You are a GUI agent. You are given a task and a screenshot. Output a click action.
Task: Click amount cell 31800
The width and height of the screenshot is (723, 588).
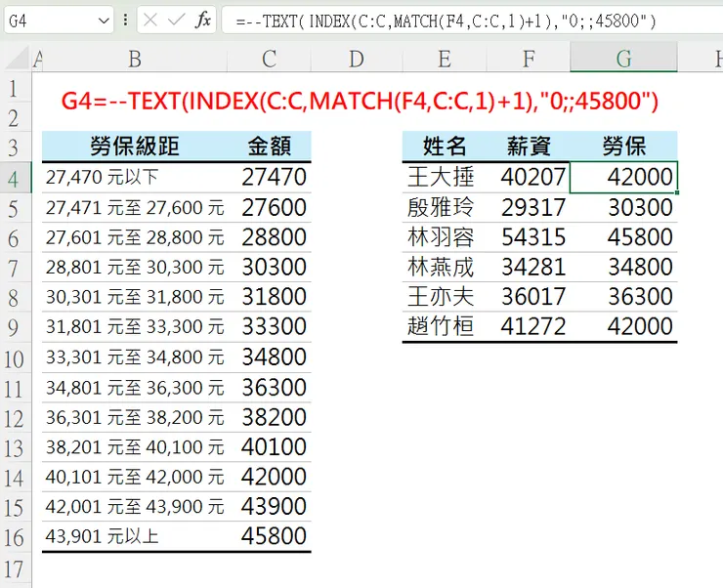click(270, 297)
